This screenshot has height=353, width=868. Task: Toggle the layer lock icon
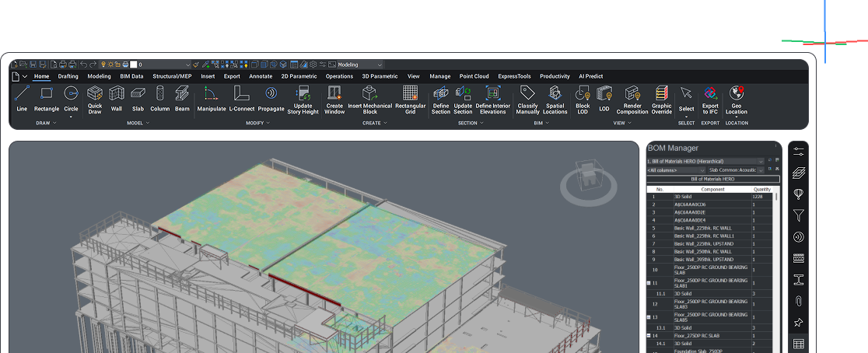pos(117,65)
